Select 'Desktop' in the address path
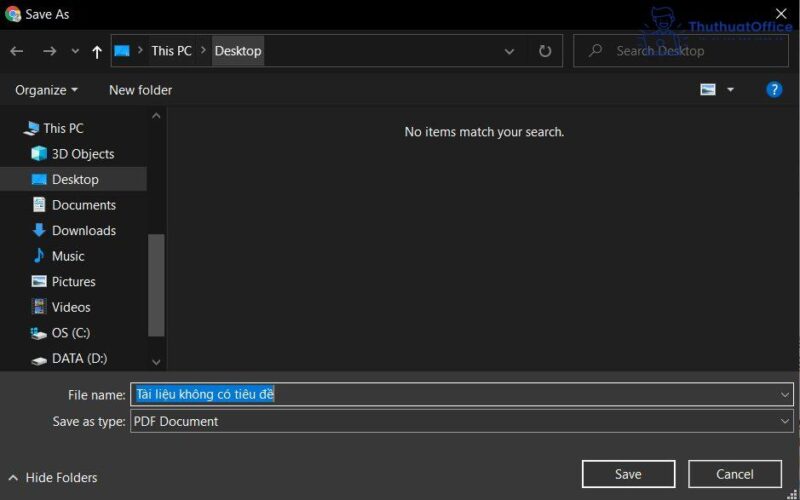800x500 pixels. [238, 51]
